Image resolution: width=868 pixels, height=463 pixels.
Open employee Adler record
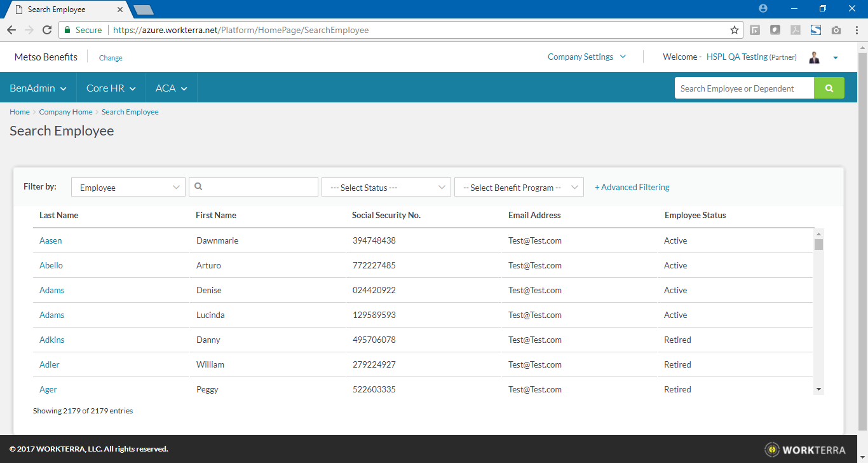click(50, 364)
